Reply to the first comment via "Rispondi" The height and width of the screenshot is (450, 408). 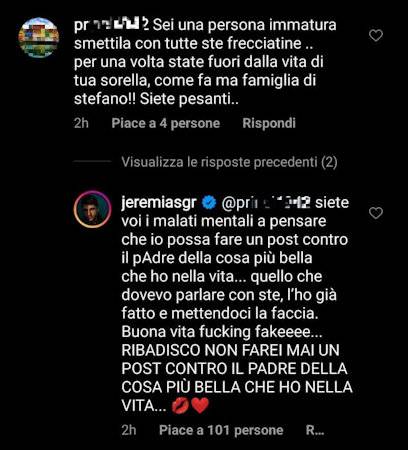pos(269,123)
